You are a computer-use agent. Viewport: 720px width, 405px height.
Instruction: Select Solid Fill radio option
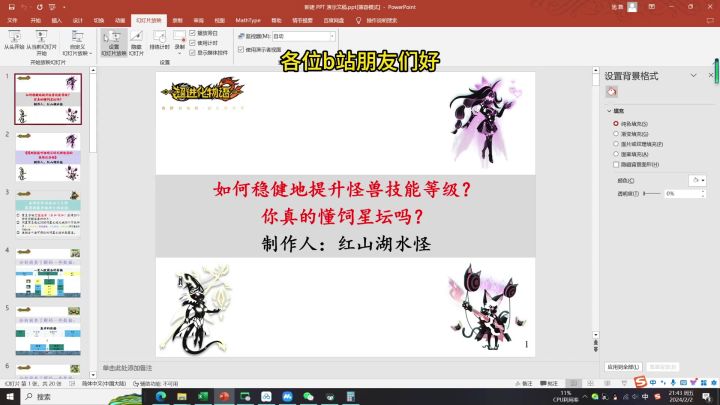tap(616, 124)
